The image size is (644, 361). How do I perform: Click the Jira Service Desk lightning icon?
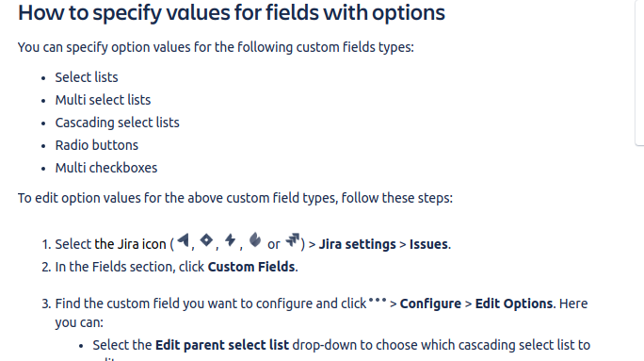tap(231, 240)
